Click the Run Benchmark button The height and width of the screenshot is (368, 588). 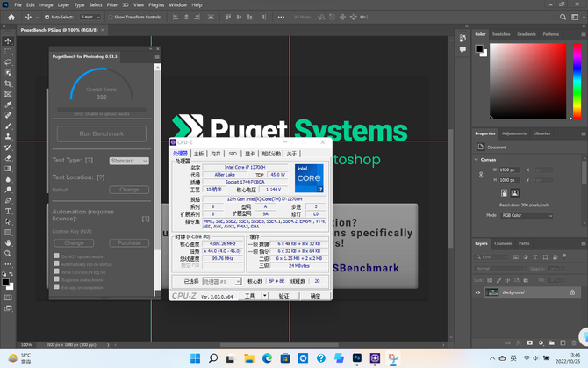point(102,133)
